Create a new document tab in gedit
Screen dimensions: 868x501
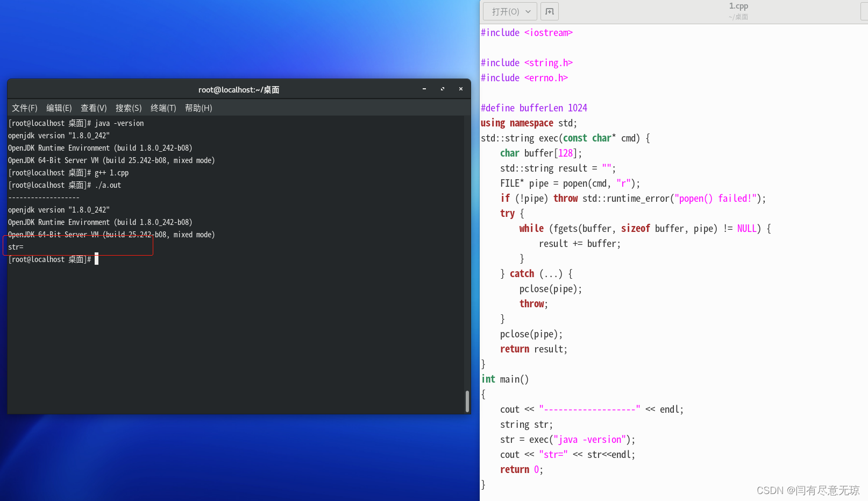coord(549,11)
